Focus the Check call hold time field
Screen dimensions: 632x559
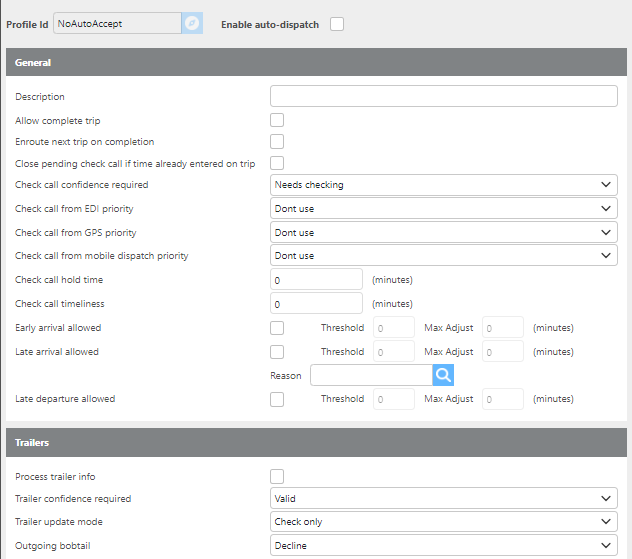(x=316, y=280)
